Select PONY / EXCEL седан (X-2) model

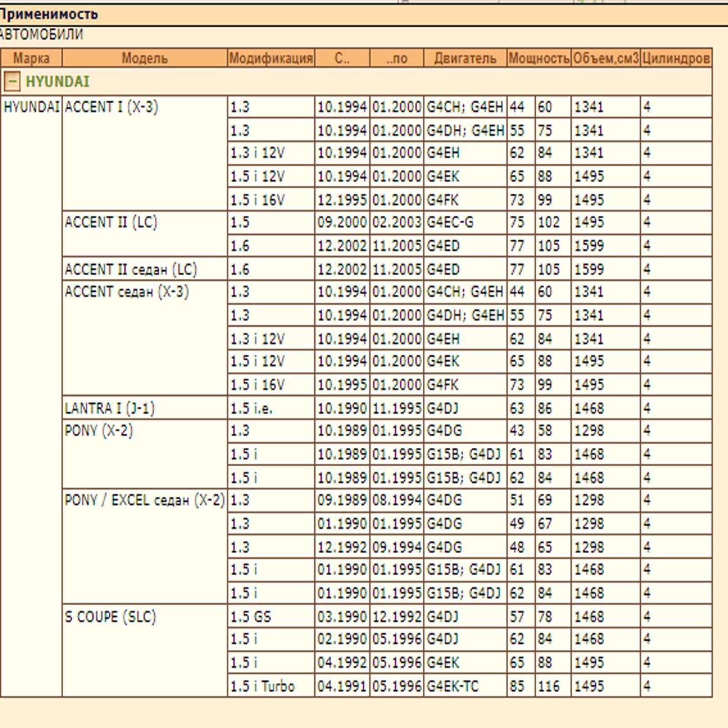(x=144, y=500)
